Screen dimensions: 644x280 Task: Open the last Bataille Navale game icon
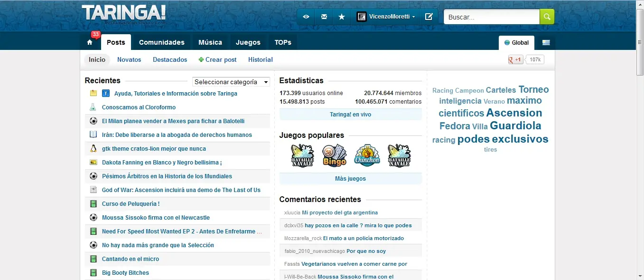pyautogui.click(x=399, y=156)
